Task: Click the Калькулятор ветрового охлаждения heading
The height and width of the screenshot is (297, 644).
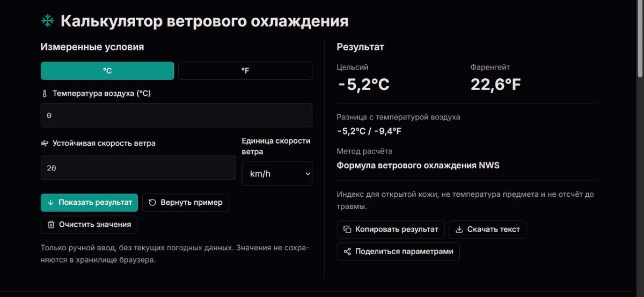Action: coord(204,21)
